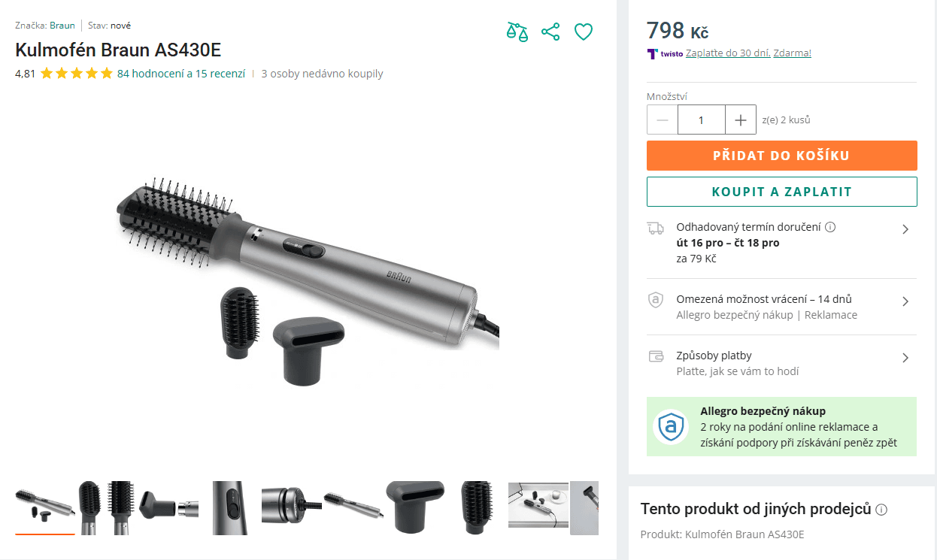Open the Braun brand link
This screenshot has width=937, height=560.
pyautogui.click(x=62, y=26)
